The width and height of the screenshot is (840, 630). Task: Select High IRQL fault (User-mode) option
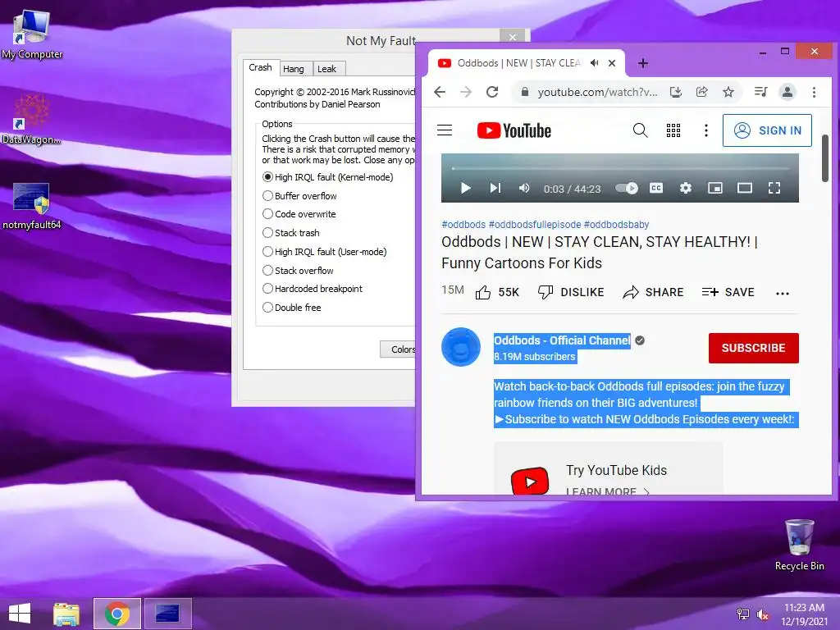click(x=325, y=252)
